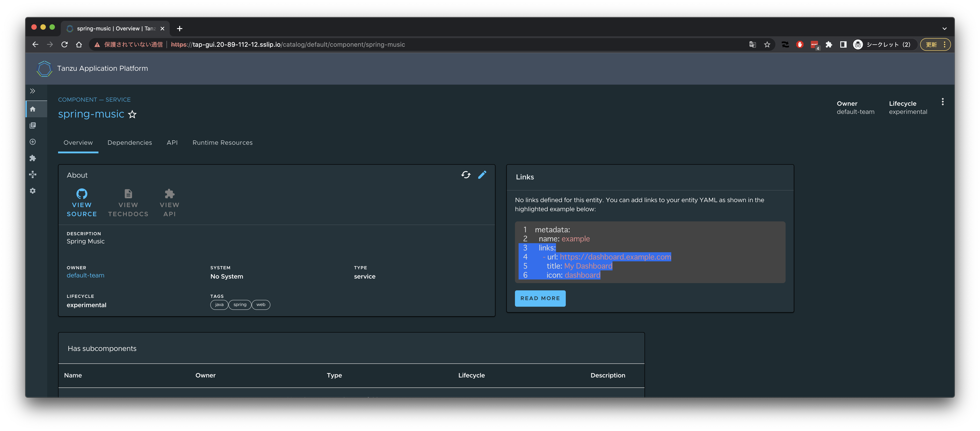Click the java tag chip

[219, 305]
